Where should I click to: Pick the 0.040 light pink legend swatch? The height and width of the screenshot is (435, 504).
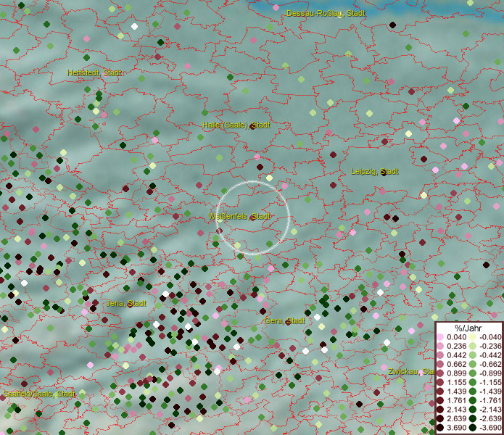[x=440, y=337]
